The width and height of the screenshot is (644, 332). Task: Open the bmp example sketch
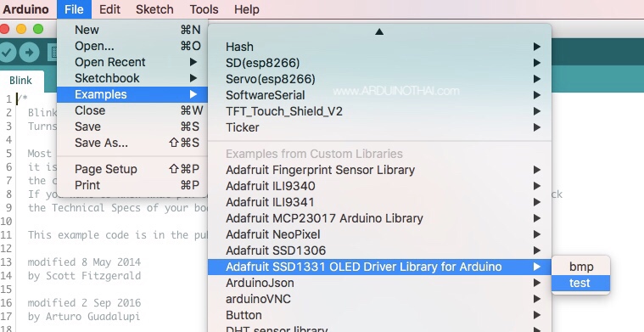pyautogui.click(x=580, y=267)
